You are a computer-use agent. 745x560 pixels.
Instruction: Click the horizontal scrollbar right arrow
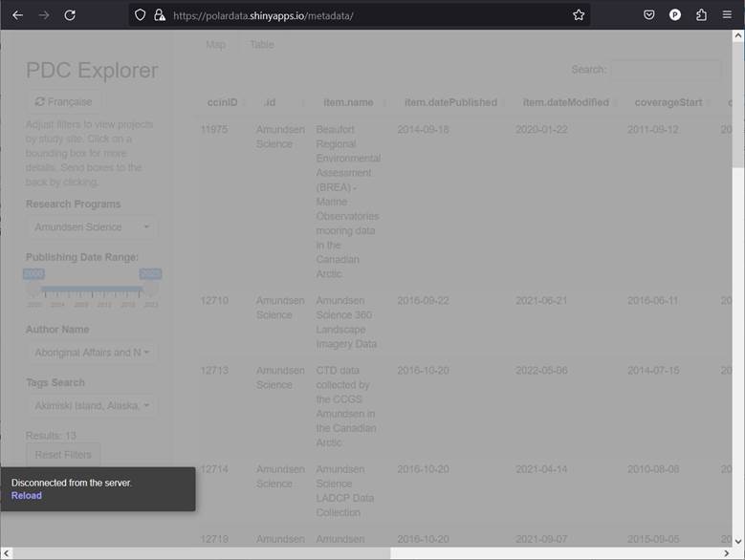(x=726, y=553)
